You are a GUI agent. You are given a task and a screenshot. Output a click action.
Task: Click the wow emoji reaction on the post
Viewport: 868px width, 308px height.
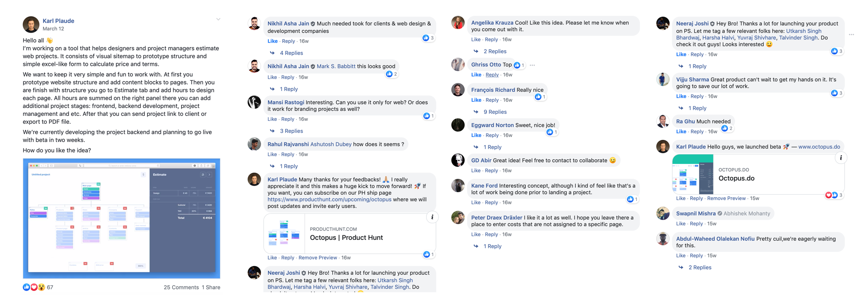(41, 287)
